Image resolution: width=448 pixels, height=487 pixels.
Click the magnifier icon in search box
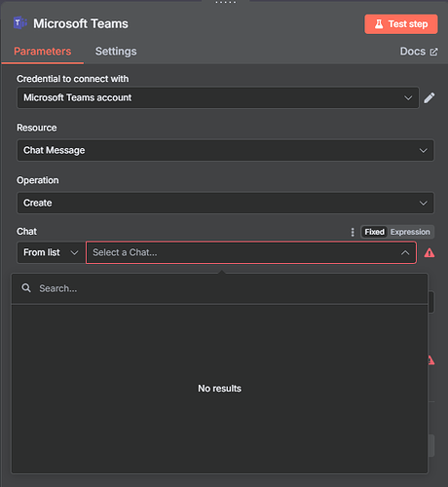click(x=26, y=288)
